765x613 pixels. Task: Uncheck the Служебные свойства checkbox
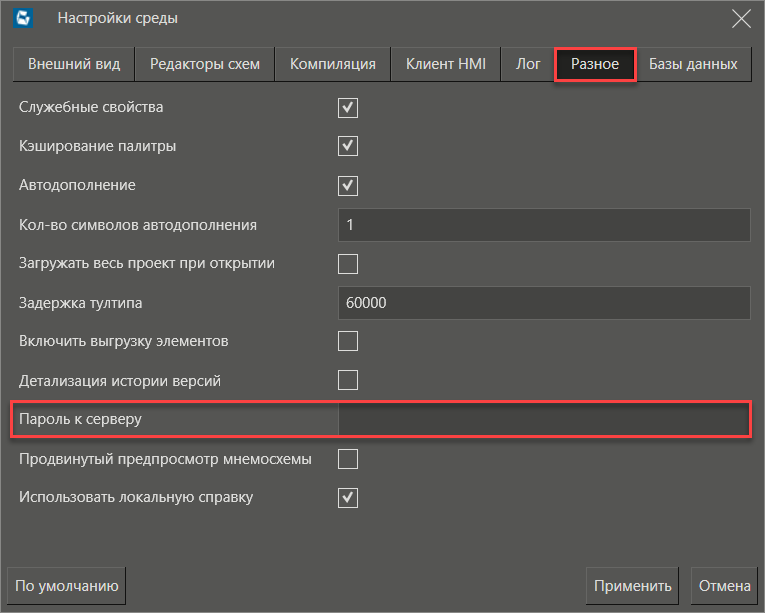point(348,108)
